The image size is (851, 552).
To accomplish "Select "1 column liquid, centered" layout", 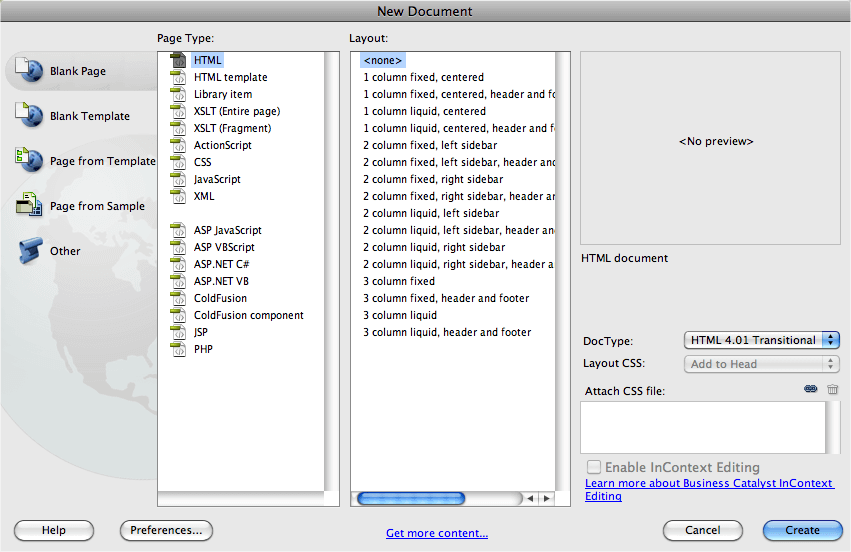I will [424, 111].
